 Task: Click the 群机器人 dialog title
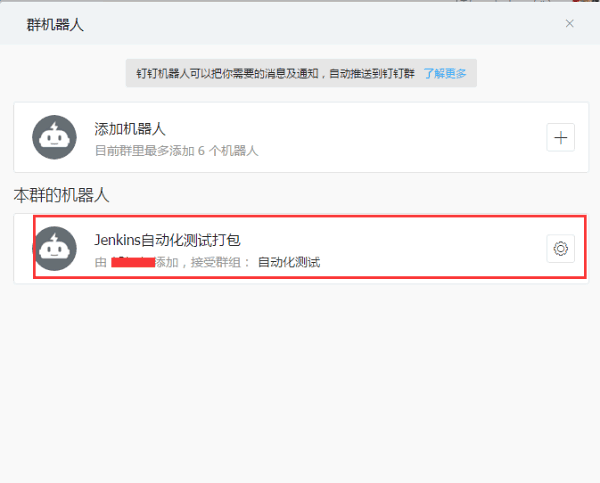pyautogui.click(x=55, y=25)
